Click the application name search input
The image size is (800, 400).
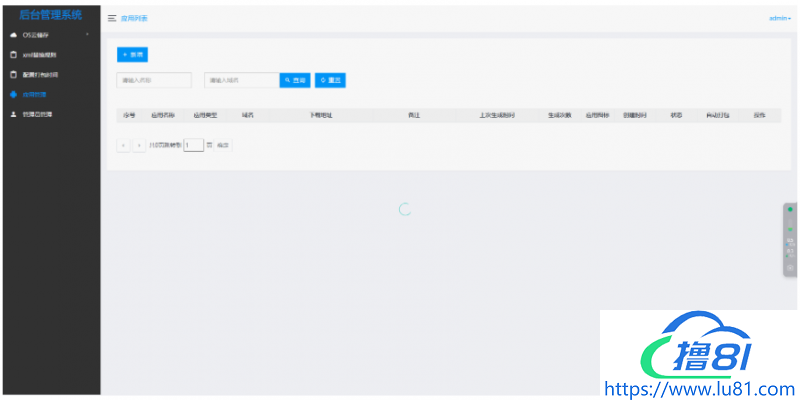pyautogui.click(x=154, y=80)
